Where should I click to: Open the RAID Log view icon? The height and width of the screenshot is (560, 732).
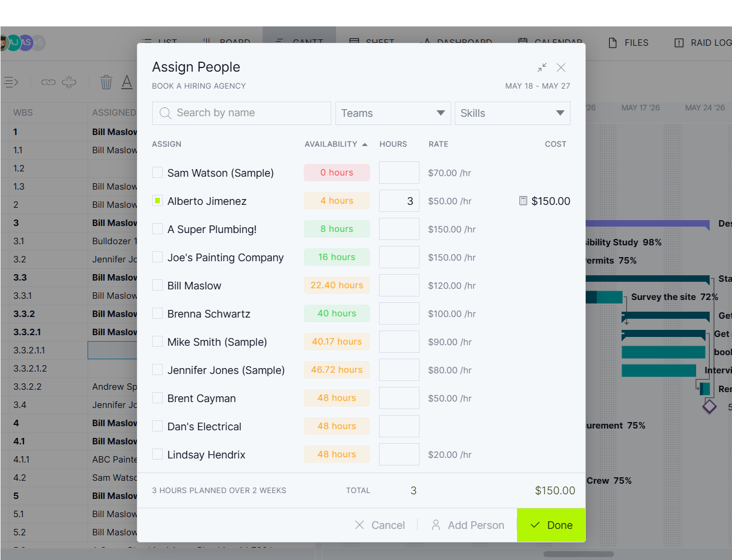(x=679, y=43)
